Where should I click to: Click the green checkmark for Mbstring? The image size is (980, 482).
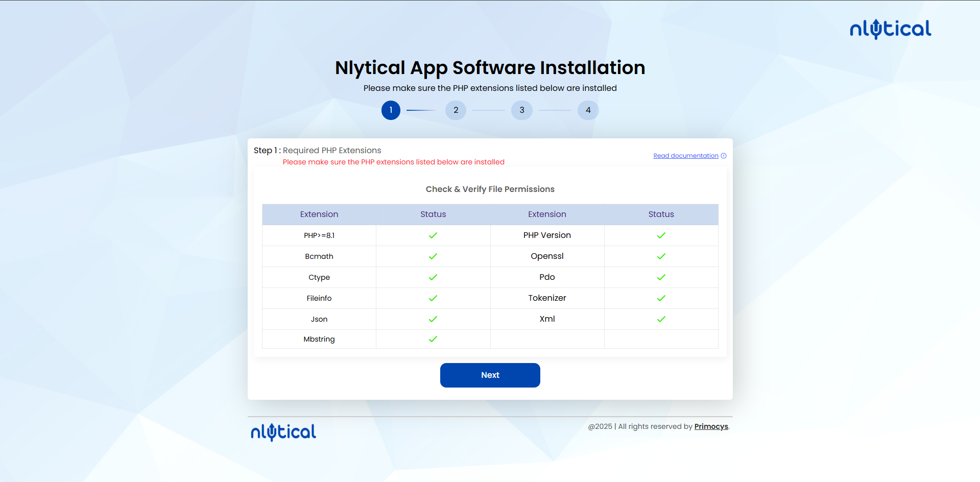tap(433, 339)
